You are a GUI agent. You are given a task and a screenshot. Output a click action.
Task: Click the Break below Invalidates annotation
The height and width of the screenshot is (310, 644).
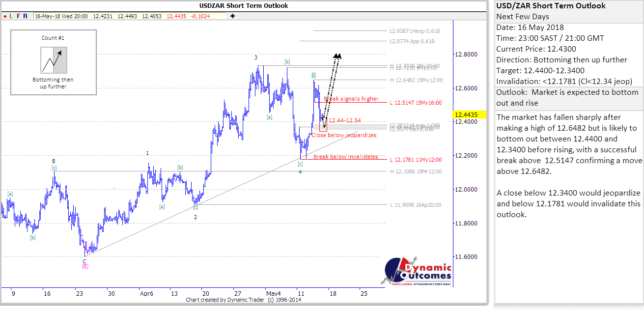[346, 157]
